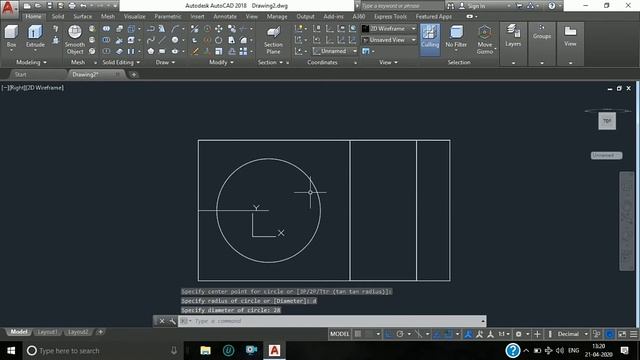
Task: Click the Array tool in Modify panel
Action: [243, 51]
